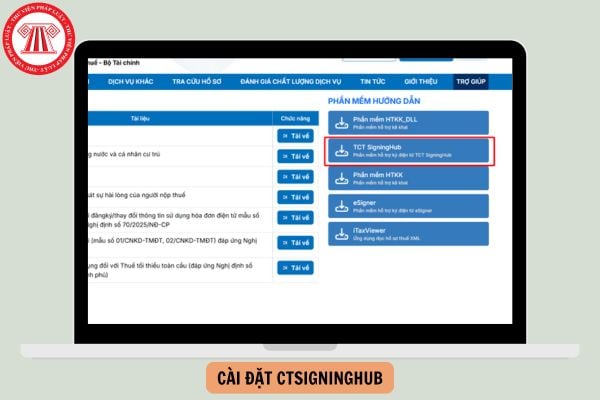600x400 pixels.
Task: Click Tải về for Thuế tối thiểu toàn cầu row
Action: [295, 268]
